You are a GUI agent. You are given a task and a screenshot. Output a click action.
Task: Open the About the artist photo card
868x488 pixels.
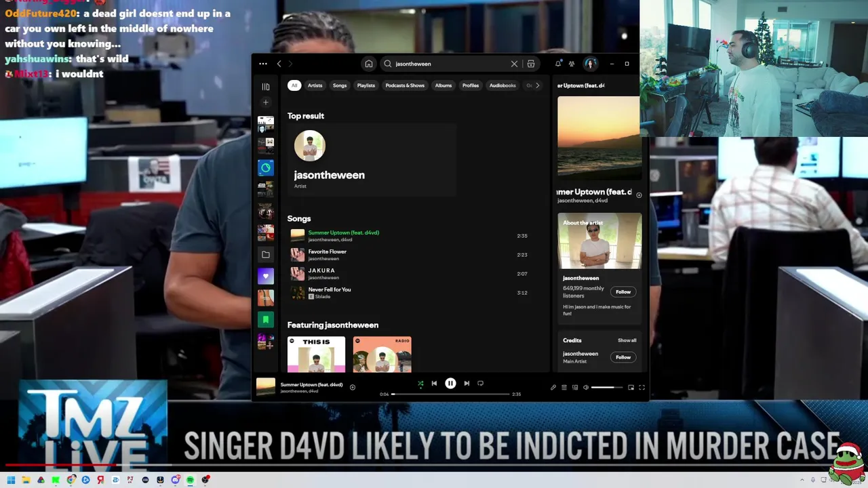click(599, 241)
